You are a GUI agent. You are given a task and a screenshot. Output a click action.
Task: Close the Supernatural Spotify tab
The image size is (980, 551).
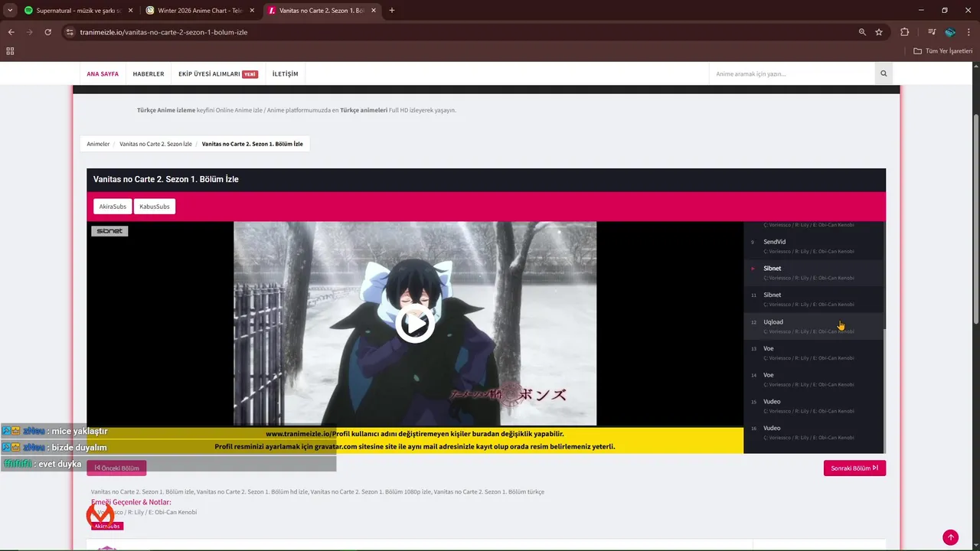point(129,11)
